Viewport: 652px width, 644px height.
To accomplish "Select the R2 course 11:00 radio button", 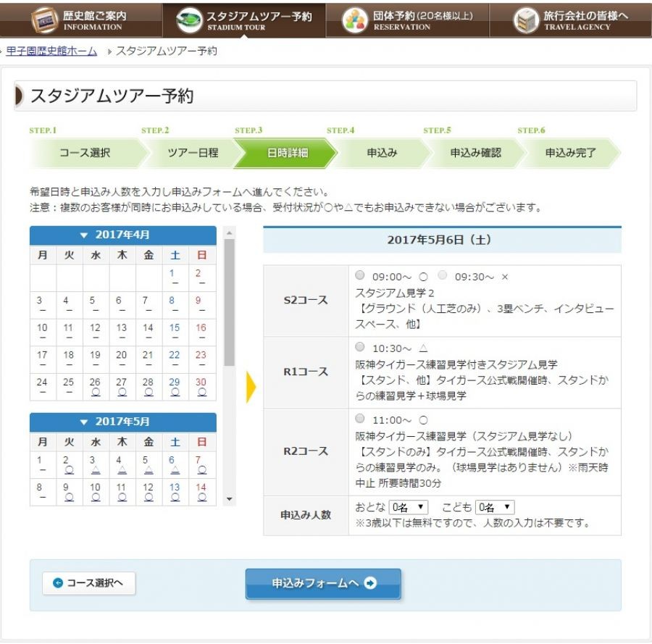I will [360, 418].
